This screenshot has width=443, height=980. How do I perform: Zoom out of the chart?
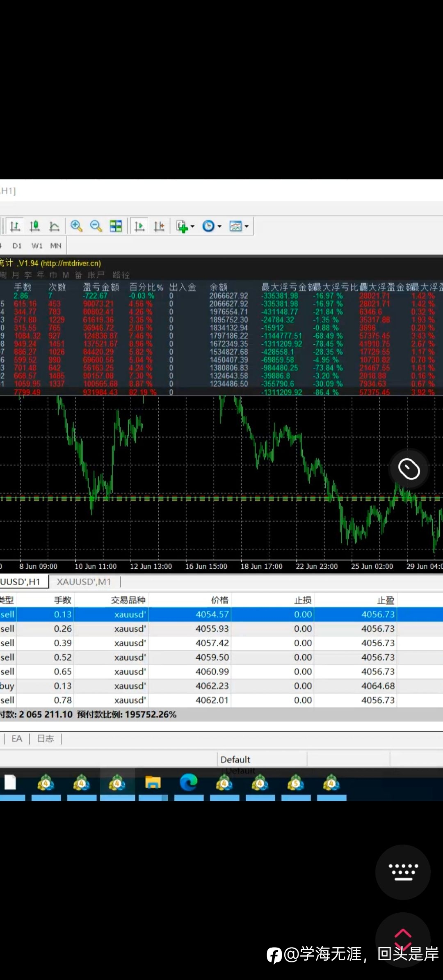96,226
